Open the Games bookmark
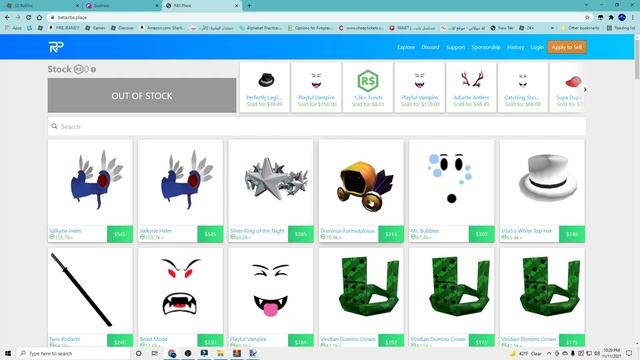This screenshot has height=360, width=640. (x=95, y=28)
